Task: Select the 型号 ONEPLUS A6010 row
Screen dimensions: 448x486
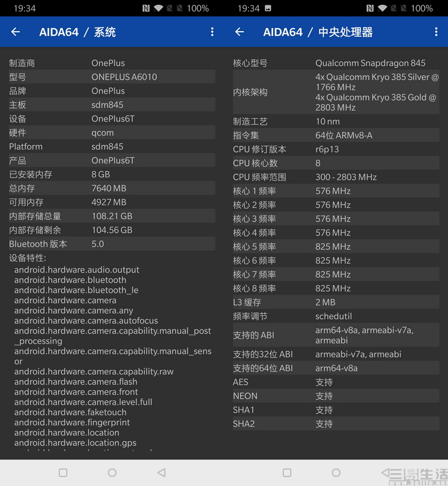Action: click(x=112, y=77)
